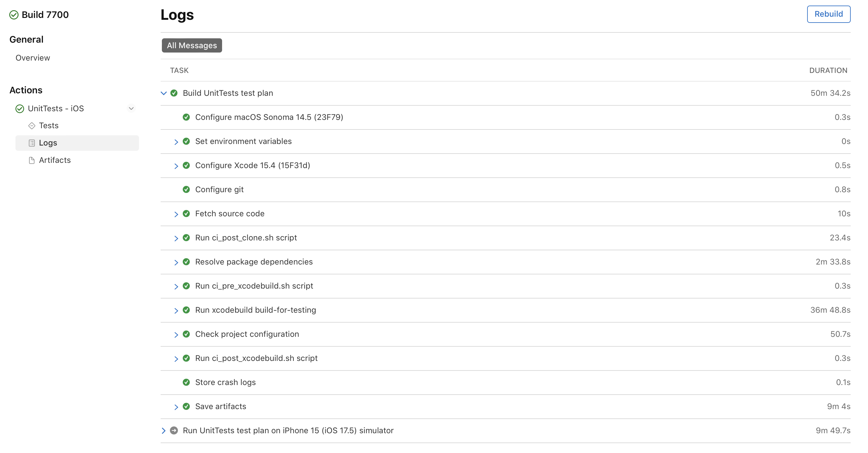Click the UnitTests - iOS green checkmark icon

click(x=20, y=108)
